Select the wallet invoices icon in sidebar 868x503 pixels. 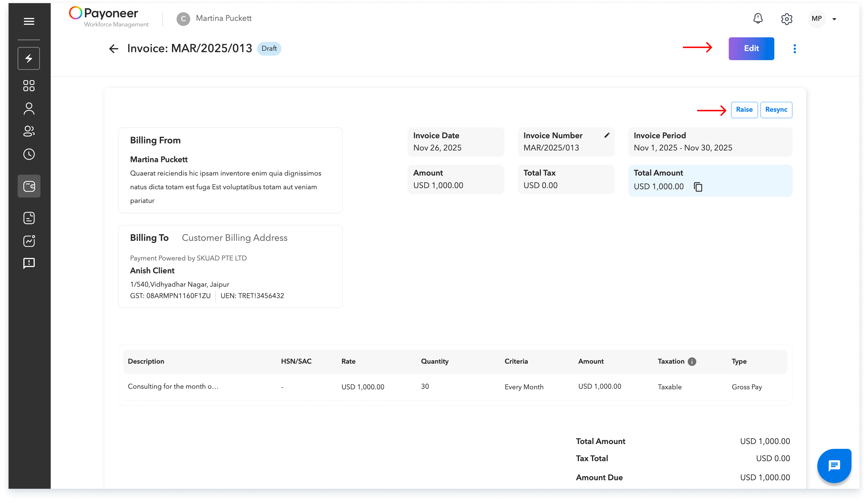pos(29,186)
